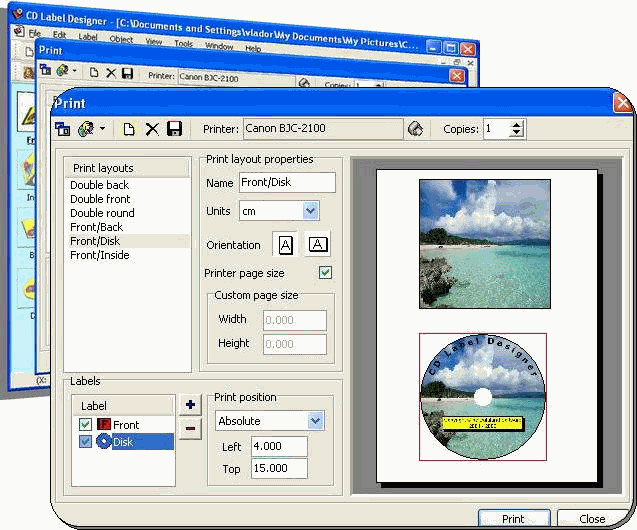Image resolution: width=637 pixels, height=530 pixels.
Task: Click the Close button at the bottom
Action: pyautogui.click(x=592, y=519)
